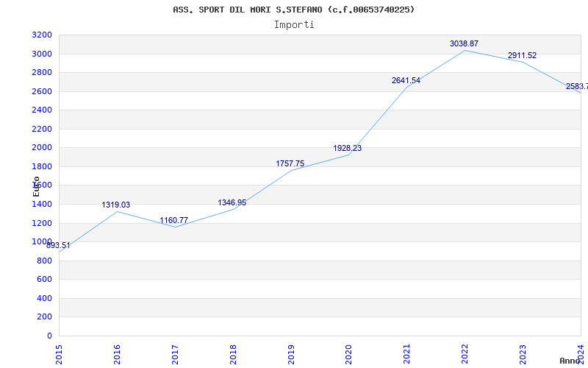Click the y-axis value 2400
This screenshot has width=588, height=368.
42,110
